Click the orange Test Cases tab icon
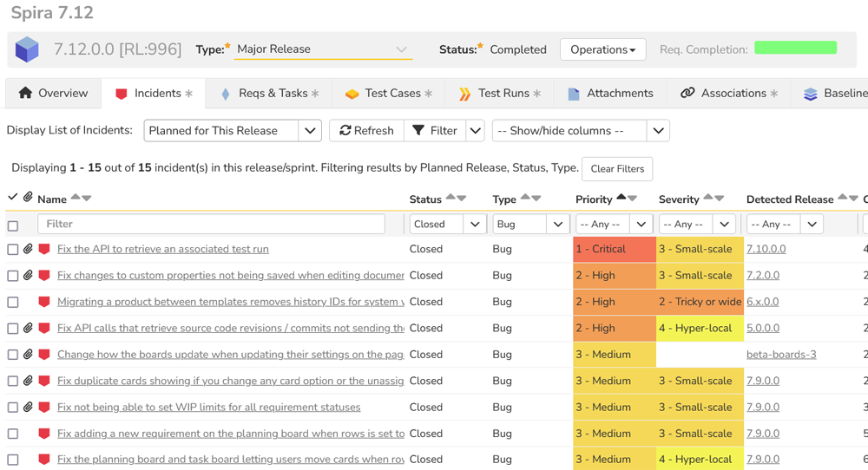Screen dimensions: 868x470 (x=352, y=94)
